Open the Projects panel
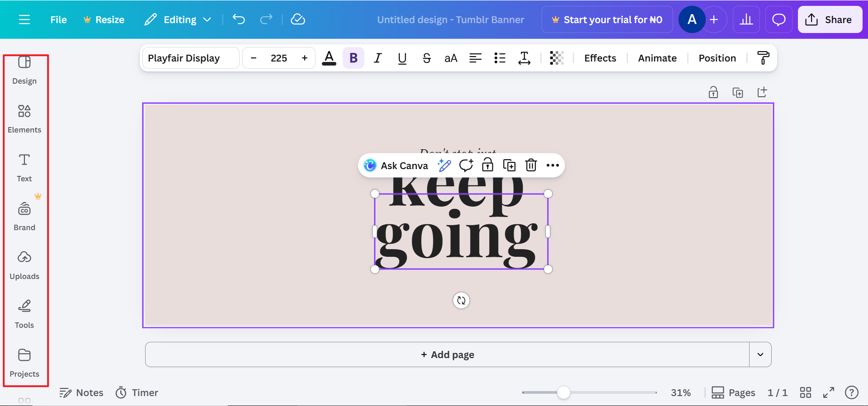Screen dimensions: 868x406 (x=24, y=364)
